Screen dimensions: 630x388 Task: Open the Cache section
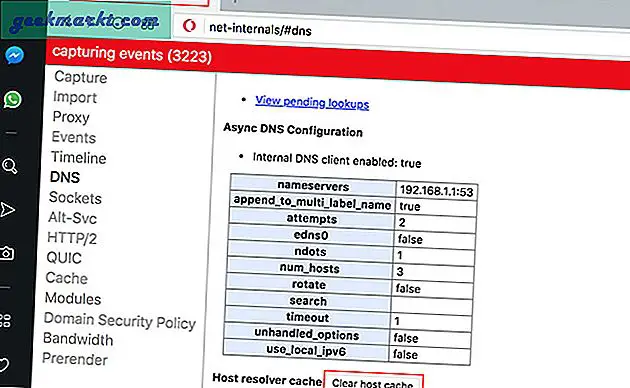[66, 278]
